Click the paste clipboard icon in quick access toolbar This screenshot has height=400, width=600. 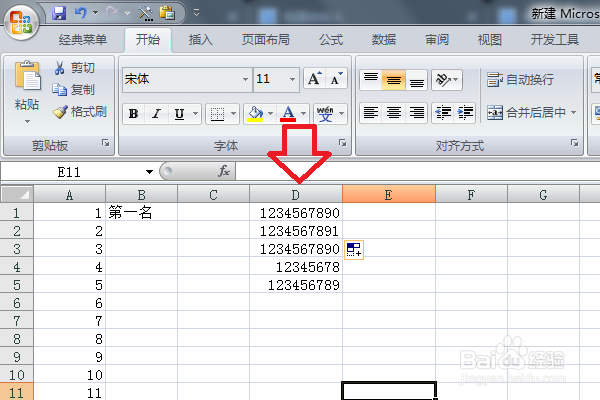coord(167,13)
